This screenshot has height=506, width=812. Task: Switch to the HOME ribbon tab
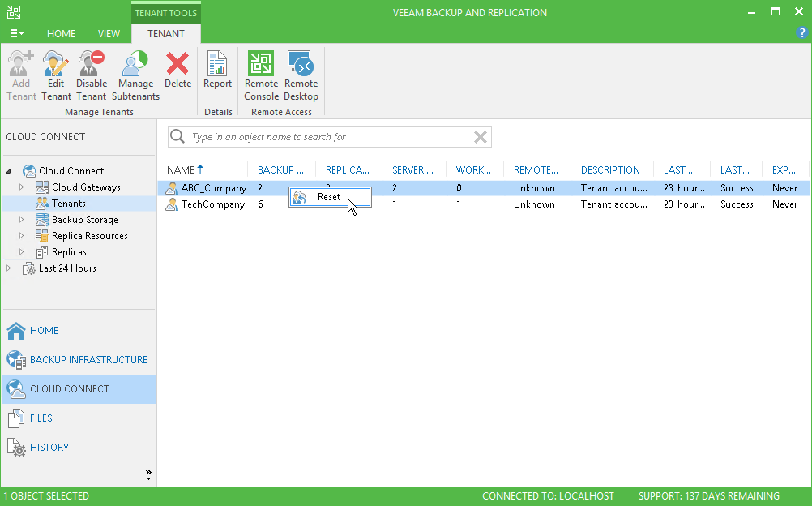(61, 34)
